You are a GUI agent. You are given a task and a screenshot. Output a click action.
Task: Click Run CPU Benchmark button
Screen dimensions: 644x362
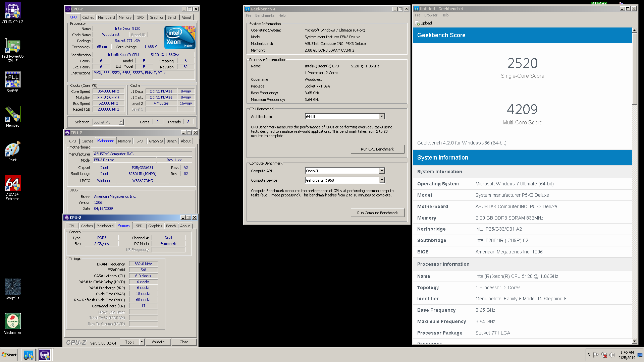tap(377, 149)
